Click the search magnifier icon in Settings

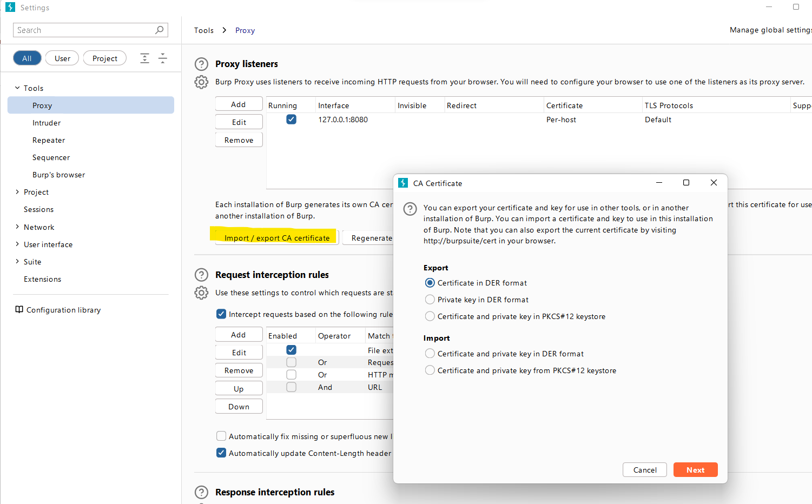pos(159,30)
